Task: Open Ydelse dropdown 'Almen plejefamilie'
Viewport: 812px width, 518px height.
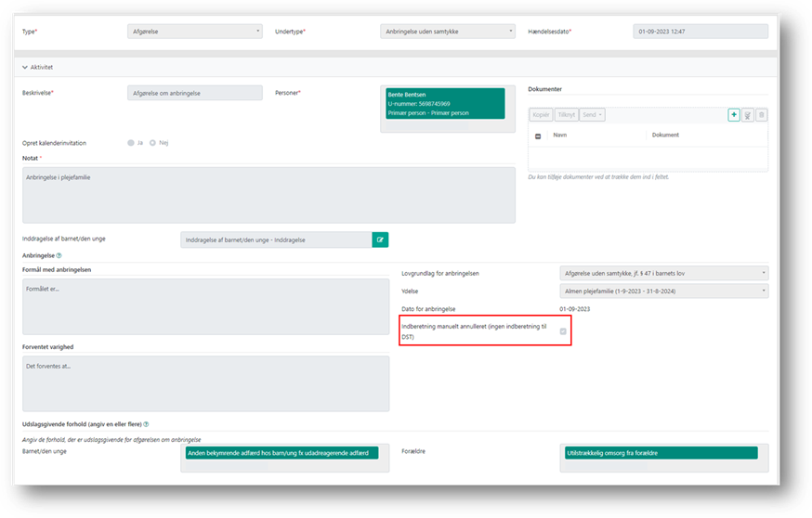Action: click(663, 291)
